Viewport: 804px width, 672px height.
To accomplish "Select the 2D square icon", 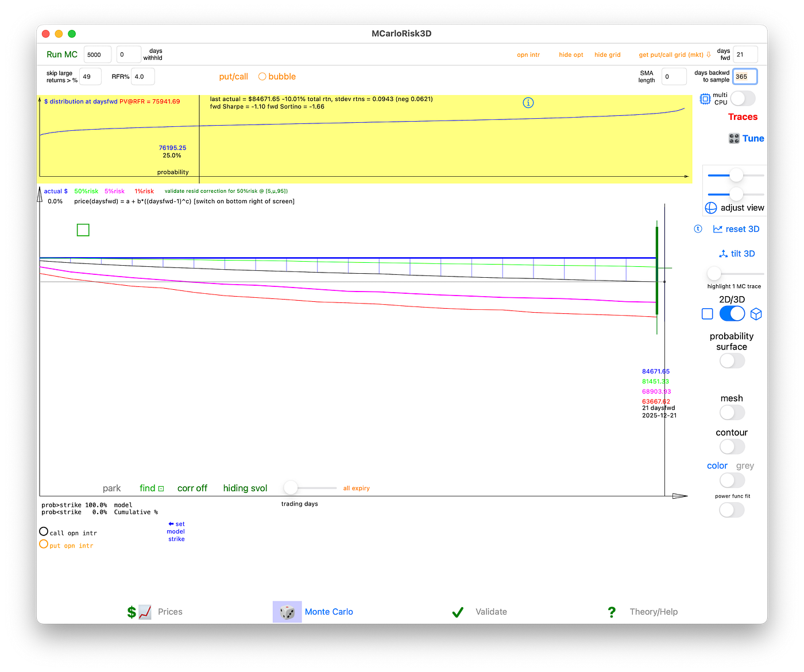I will click(708, 314).
